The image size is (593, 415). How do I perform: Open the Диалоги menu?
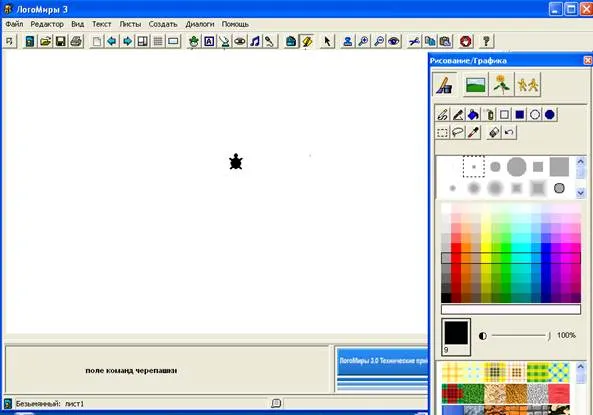click(x=200, y=24)
